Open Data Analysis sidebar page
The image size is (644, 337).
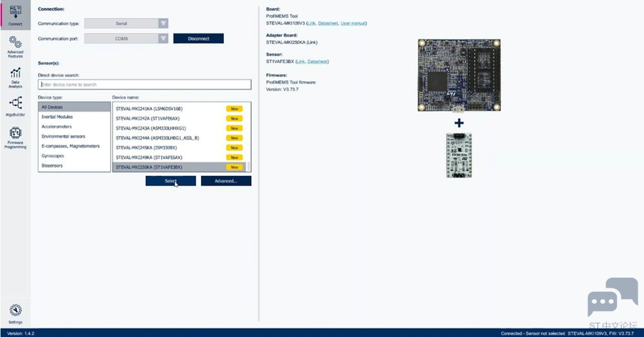[15, 78]
